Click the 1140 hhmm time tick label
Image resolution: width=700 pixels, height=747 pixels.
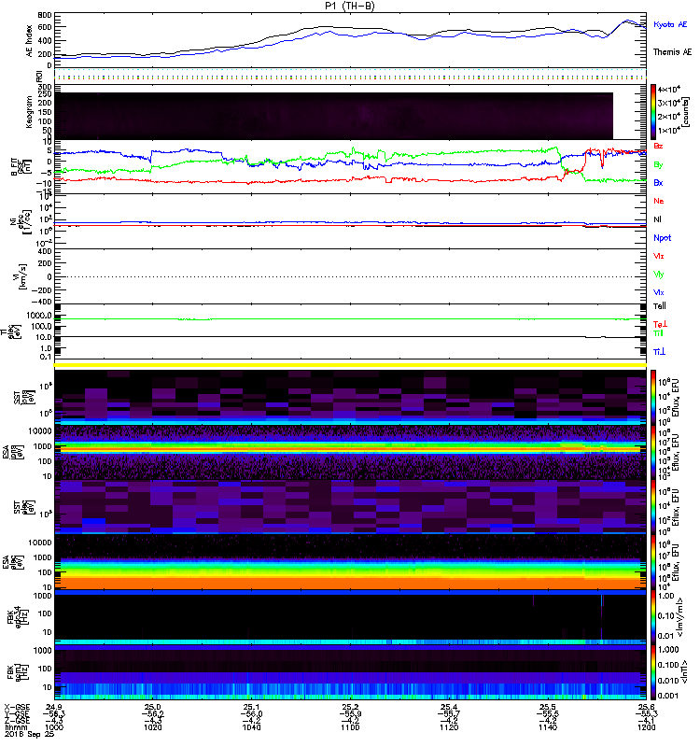click(x=548, y=727)
